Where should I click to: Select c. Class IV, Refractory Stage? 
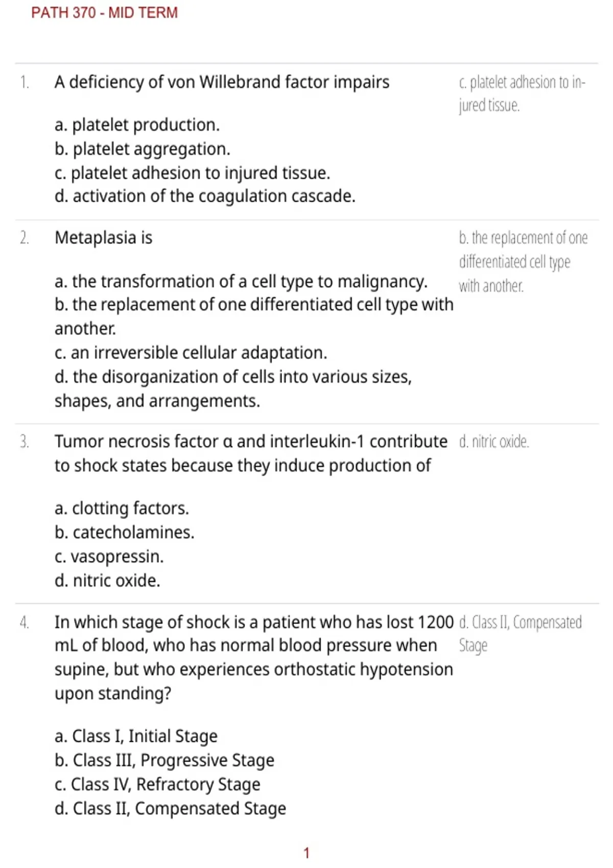click(157, 785)
